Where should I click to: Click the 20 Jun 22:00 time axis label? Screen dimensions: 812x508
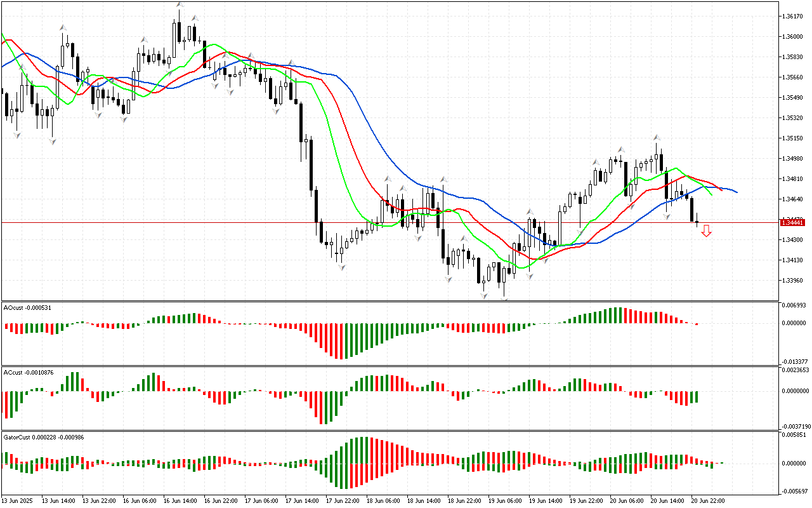tap(709, 501)
